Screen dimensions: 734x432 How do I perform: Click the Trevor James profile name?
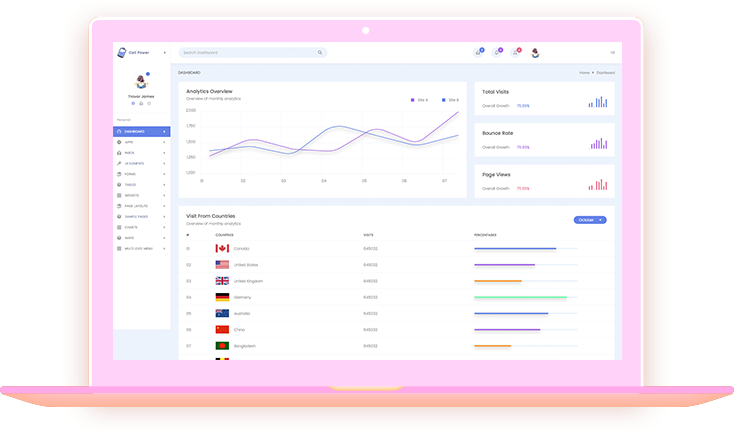[140, 96]
